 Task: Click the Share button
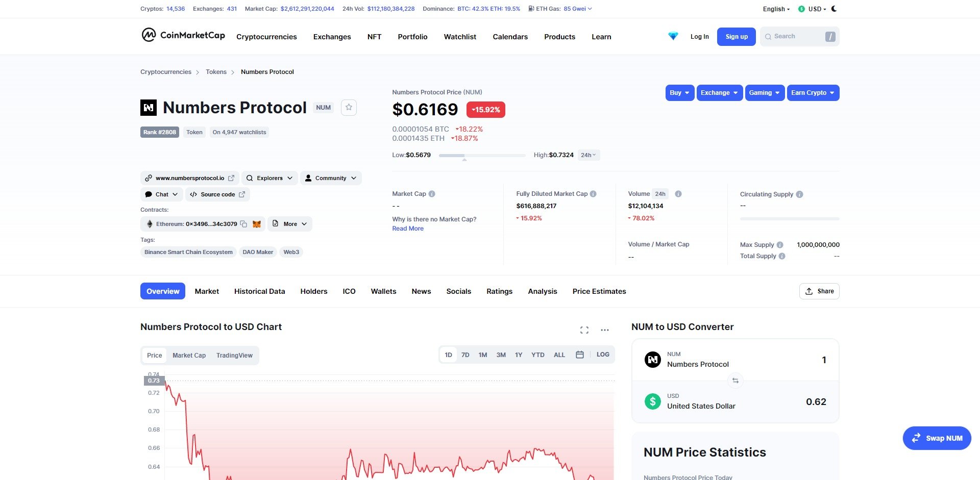point(819,291)
